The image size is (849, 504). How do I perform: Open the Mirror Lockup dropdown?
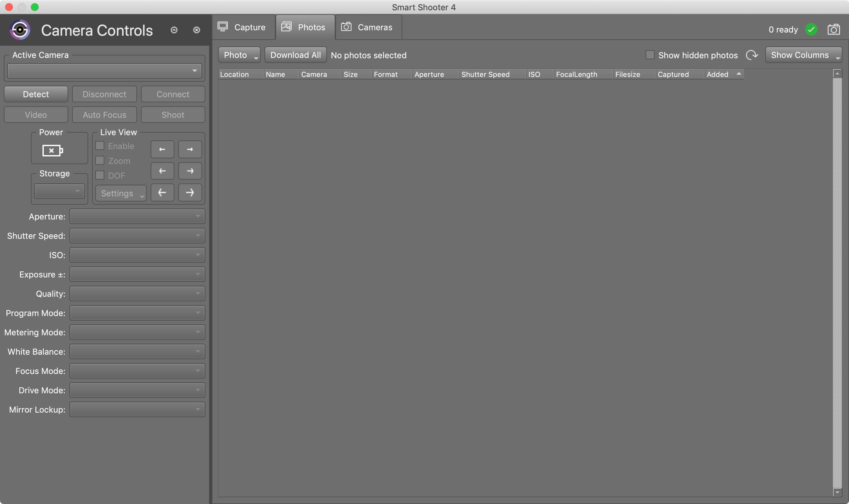pos(137,410)
